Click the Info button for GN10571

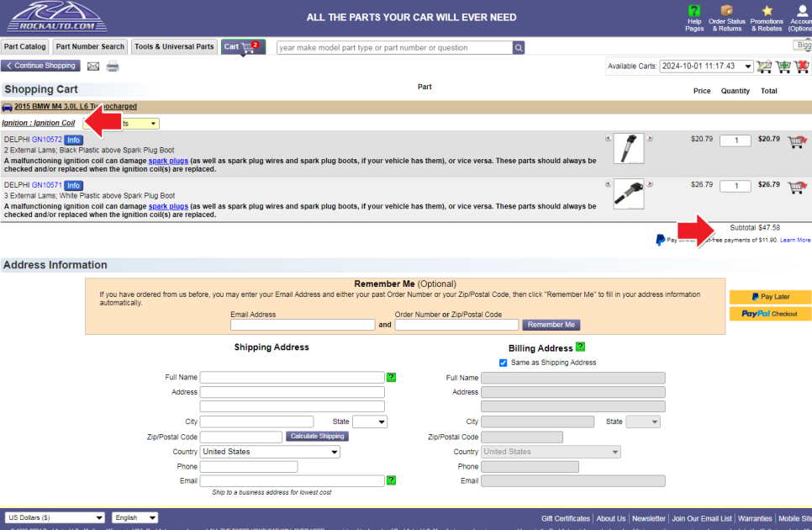click(x=73, y=185)
